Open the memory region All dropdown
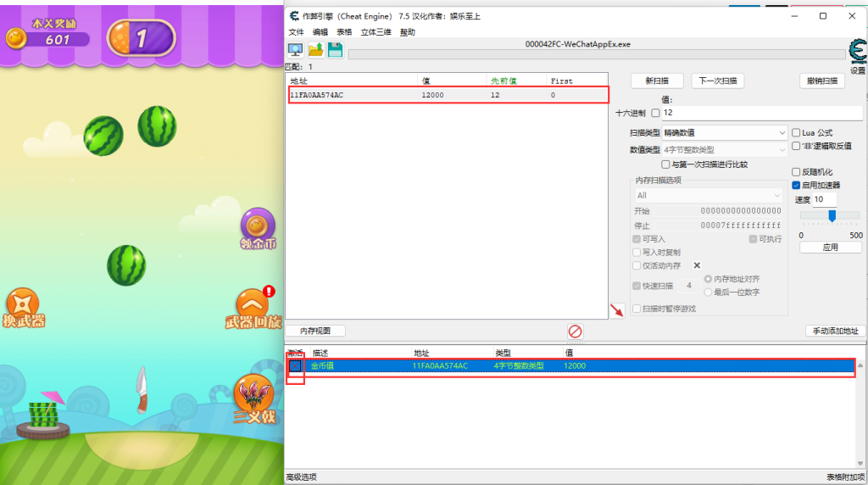The width and height of the screenshot is (868, 485). tap(709, 195)
